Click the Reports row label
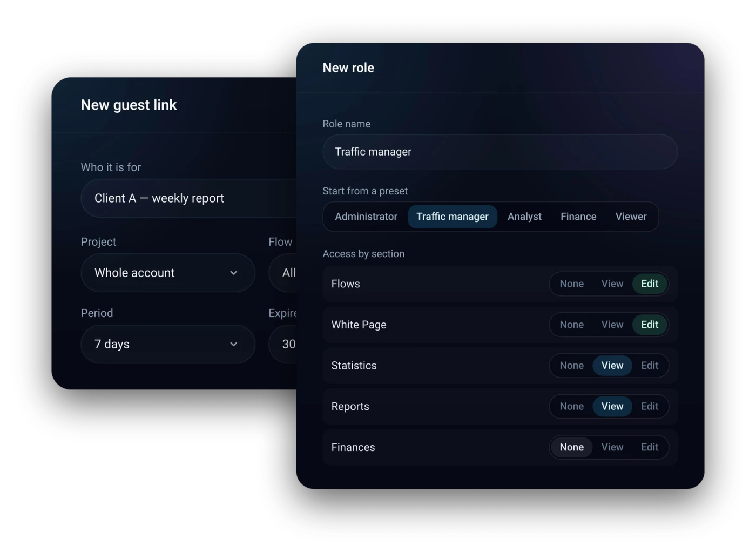 click(x=350, y=407)
